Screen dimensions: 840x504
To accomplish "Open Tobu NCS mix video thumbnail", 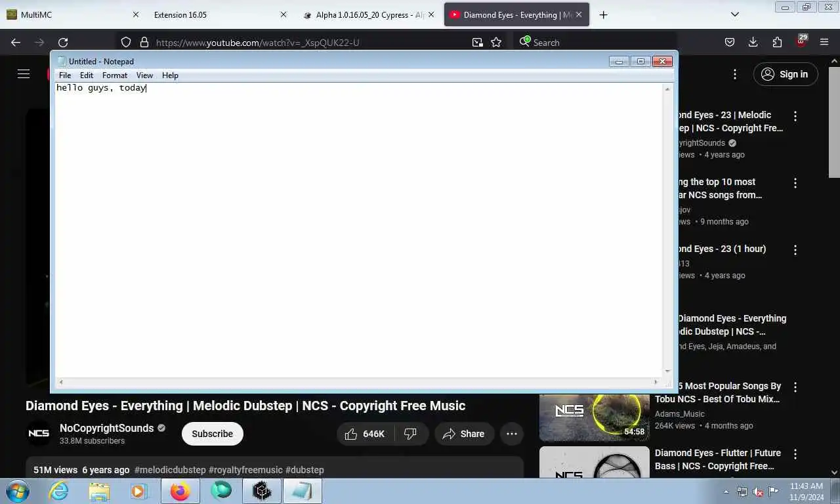I will tap(595, 416).
